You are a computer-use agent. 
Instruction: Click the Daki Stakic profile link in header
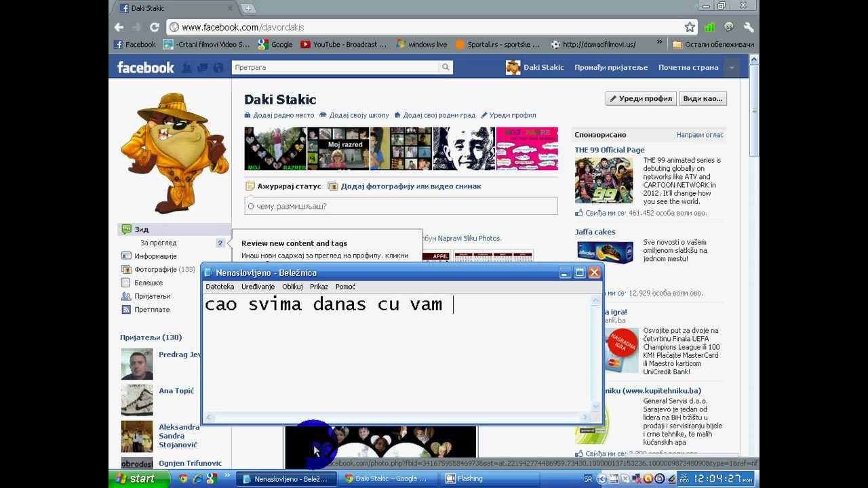point(535,67)
